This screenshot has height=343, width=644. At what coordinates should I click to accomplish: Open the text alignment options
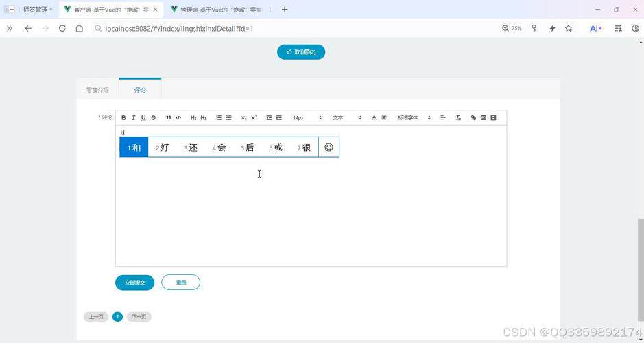pos(443,118)
